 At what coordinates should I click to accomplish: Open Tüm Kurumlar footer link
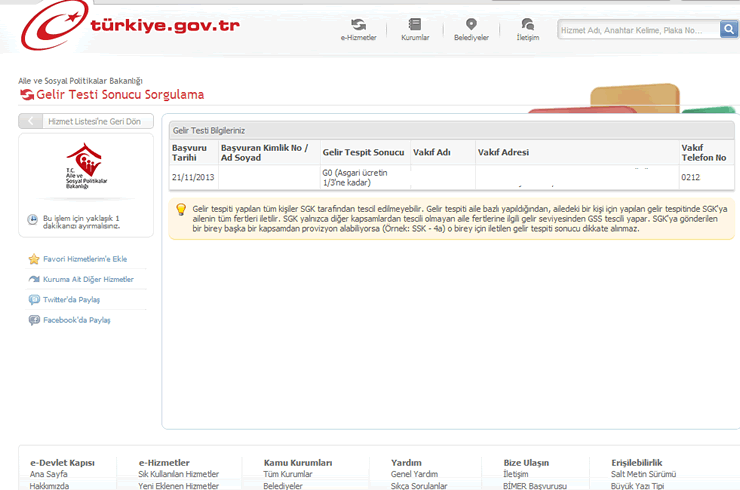288,474
